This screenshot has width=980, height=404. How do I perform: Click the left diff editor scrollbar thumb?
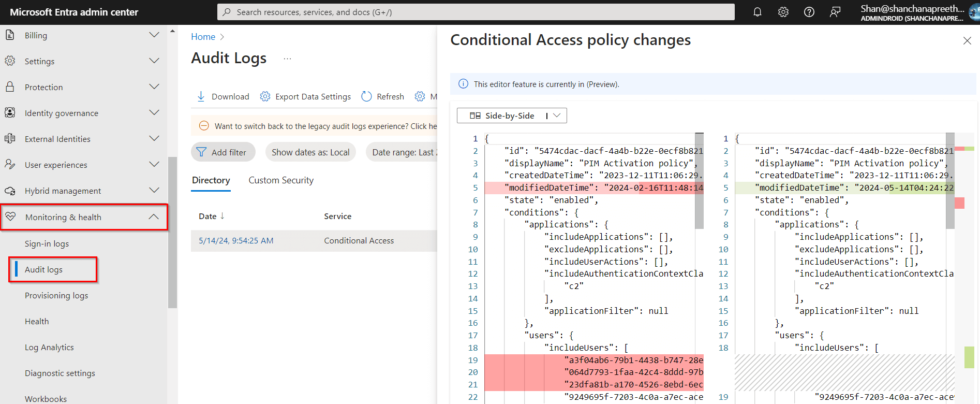(x=699, y=180)
